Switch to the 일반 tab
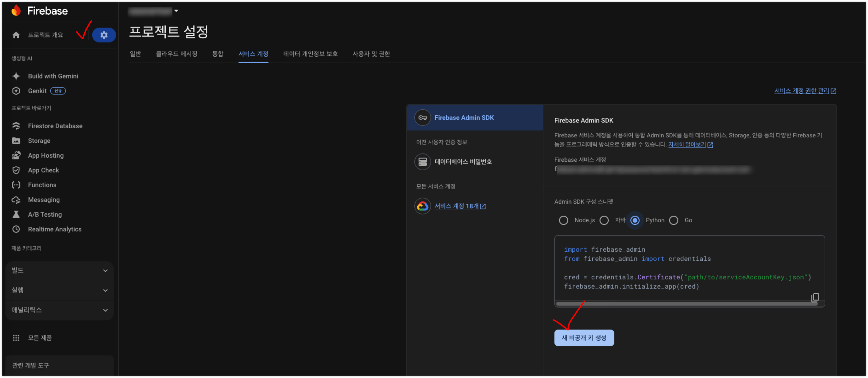Viewport: 868px width, 378px height. [135, 54]
